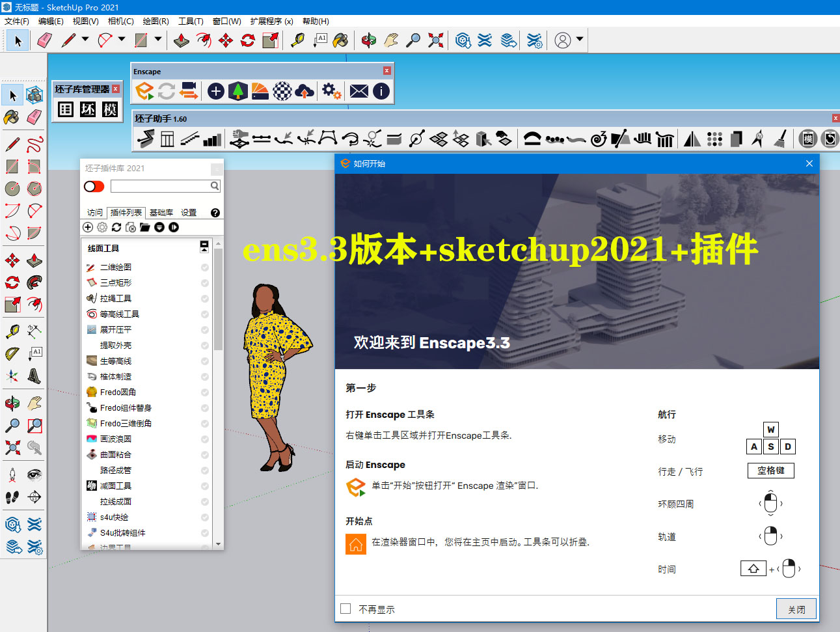Start Enscape with the orange launch icon
Screen dimensions: 840x632
144,91
